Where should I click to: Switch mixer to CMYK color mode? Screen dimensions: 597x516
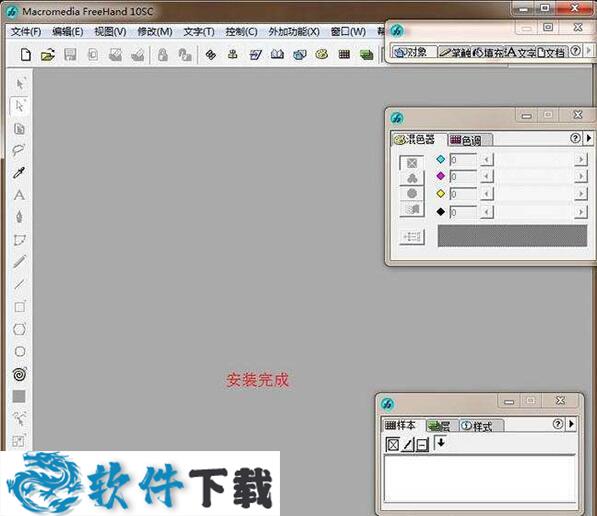coord(412,163)
